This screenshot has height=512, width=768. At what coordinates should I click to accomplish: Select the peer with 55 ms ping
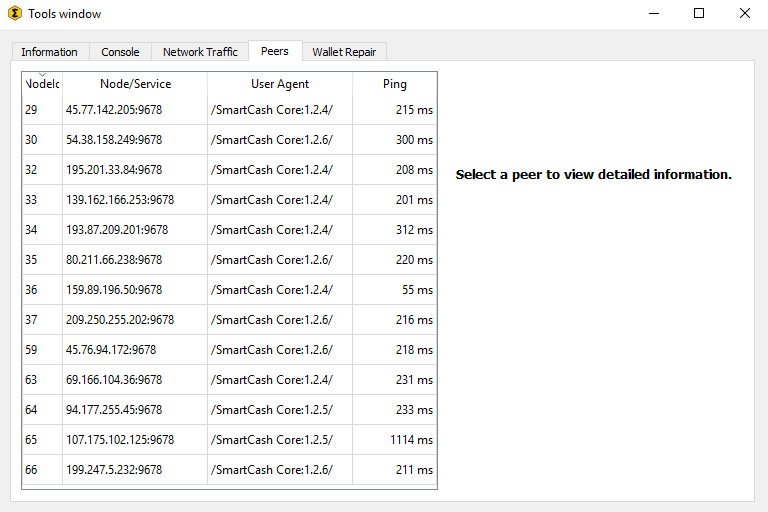tap(229, 290)
